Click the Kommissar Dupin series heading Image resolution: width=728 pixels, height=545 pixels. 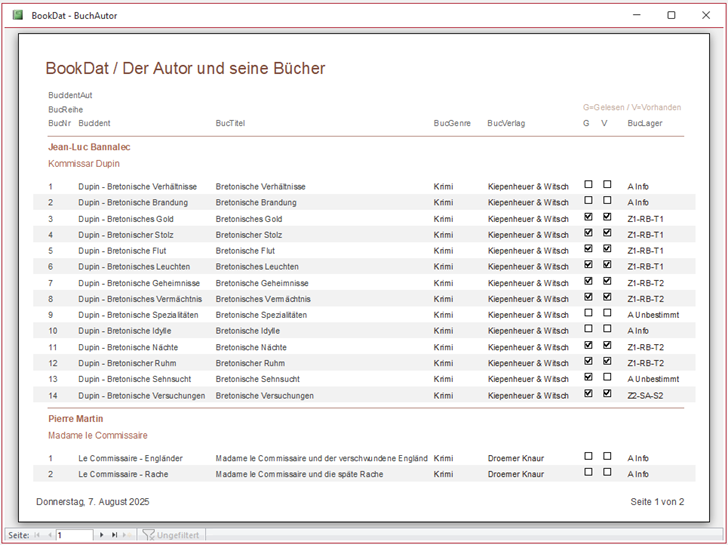(x=84, y=163)
